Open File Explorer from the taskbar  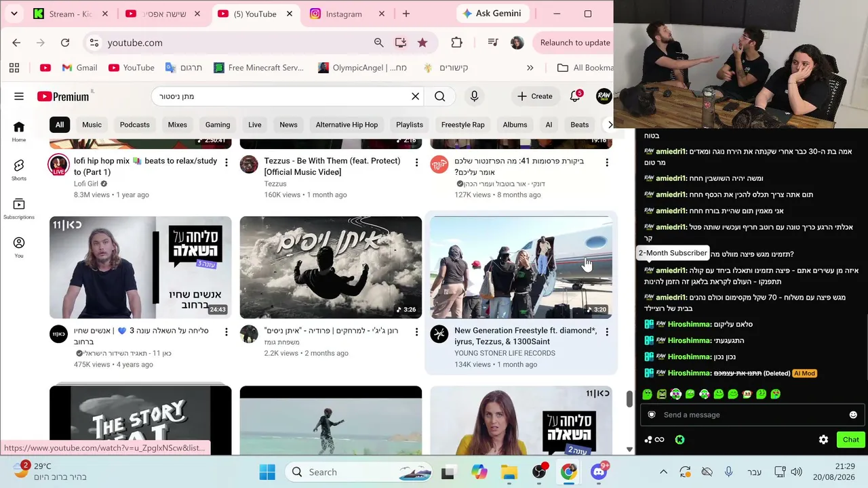pos(509,472)
